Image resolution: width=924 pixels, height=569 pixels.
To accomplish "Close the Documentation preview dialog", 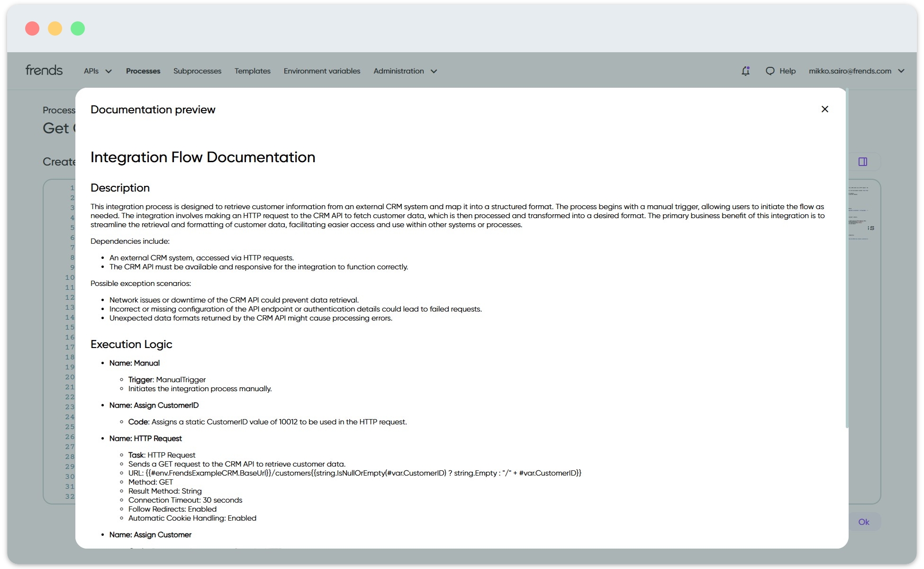I will [824, 109].
